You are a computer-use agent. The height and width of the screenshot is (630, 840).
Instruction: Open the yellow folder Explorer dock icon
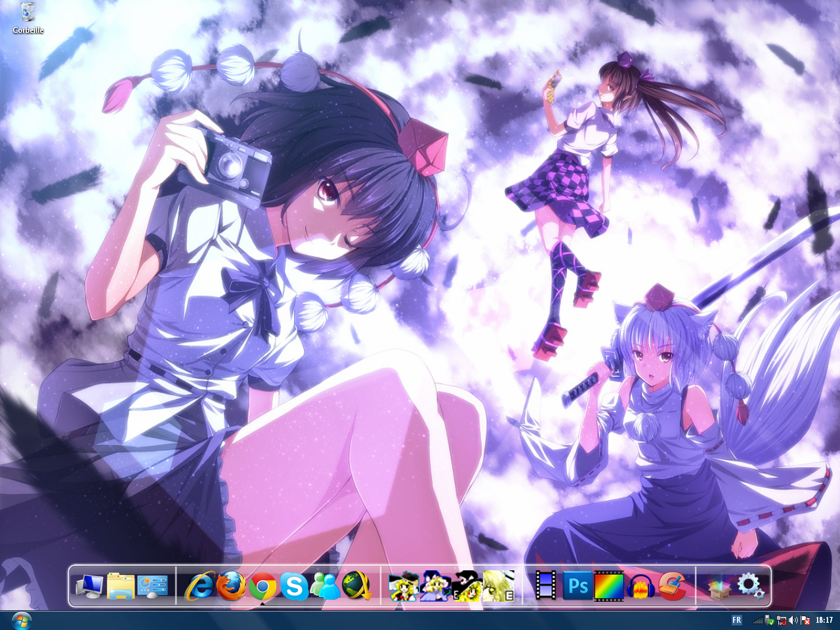pos(121,585)
